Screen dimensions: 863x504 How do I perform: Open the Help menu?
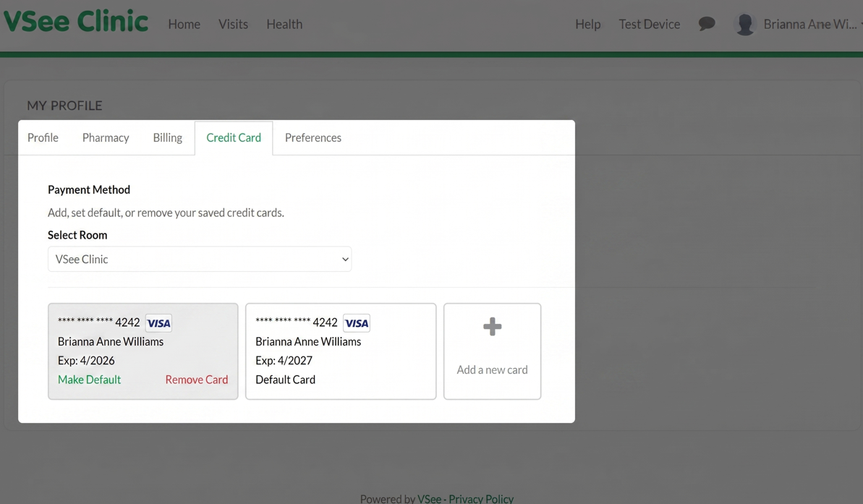(x=587, y=24)
